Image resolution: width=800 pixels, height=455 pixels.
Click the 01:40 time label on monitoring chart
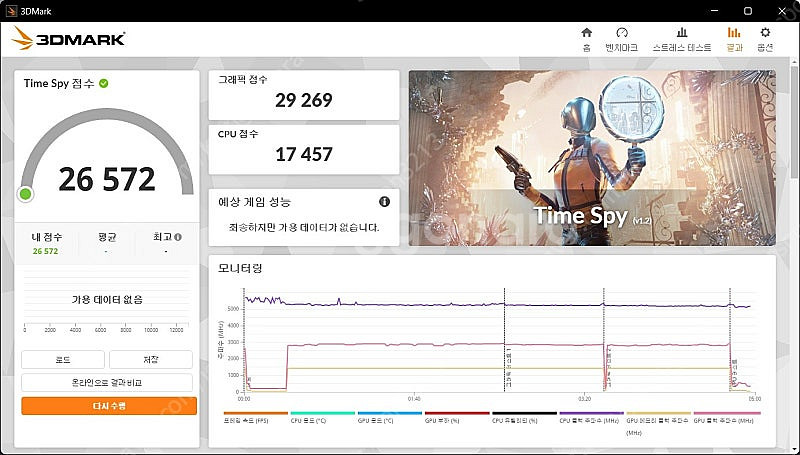tap(414, 398)
